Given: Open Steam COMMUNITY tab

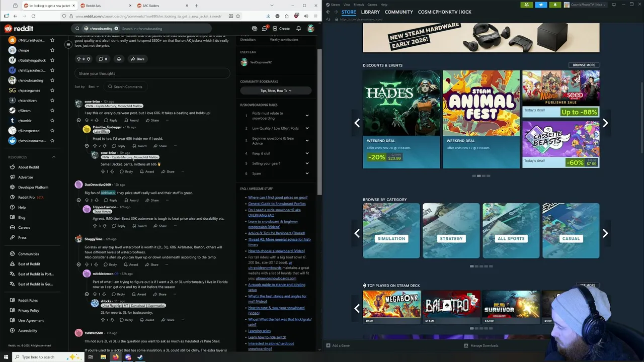Looking at the screenshot, I should 399,12.
